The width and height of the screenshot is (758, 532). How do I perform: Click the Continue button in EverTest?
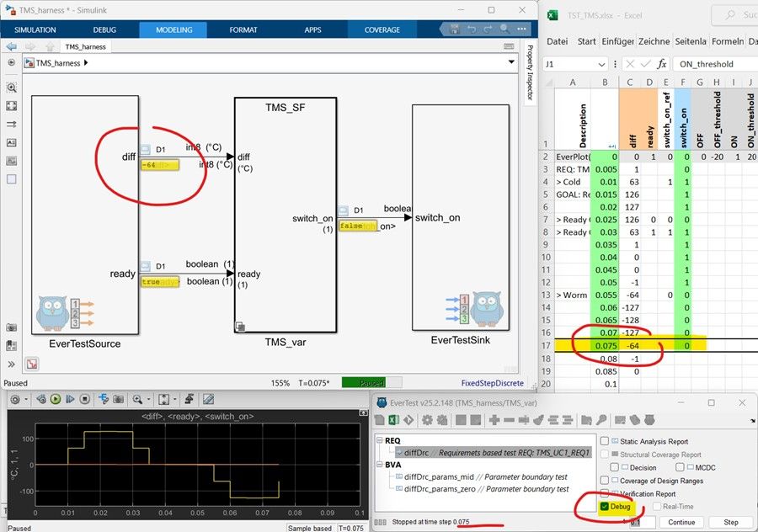click(x=681, y=522)
